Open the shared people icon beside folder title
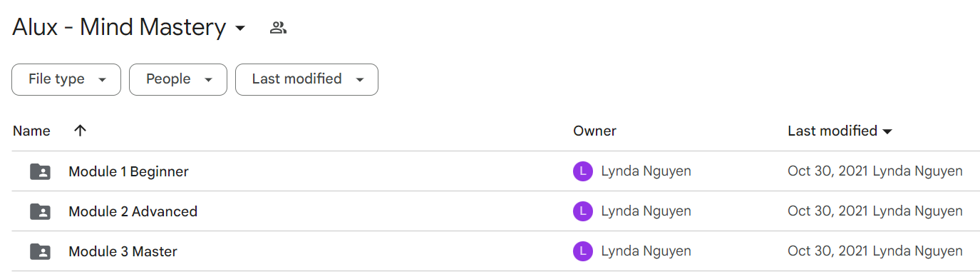 coord(278,29)
